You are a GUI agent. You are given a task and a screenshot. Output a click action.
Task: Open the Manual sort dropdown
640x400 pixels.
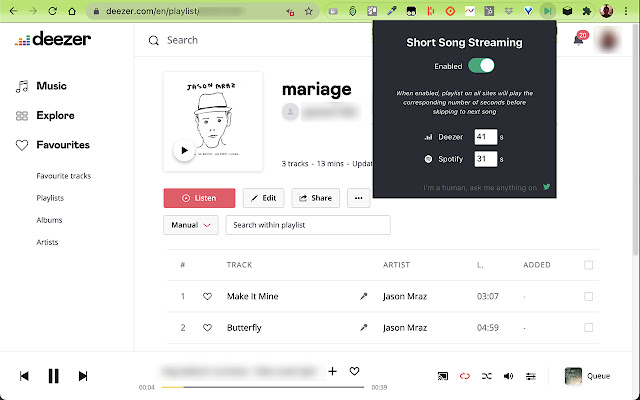(x=191, y=225)
